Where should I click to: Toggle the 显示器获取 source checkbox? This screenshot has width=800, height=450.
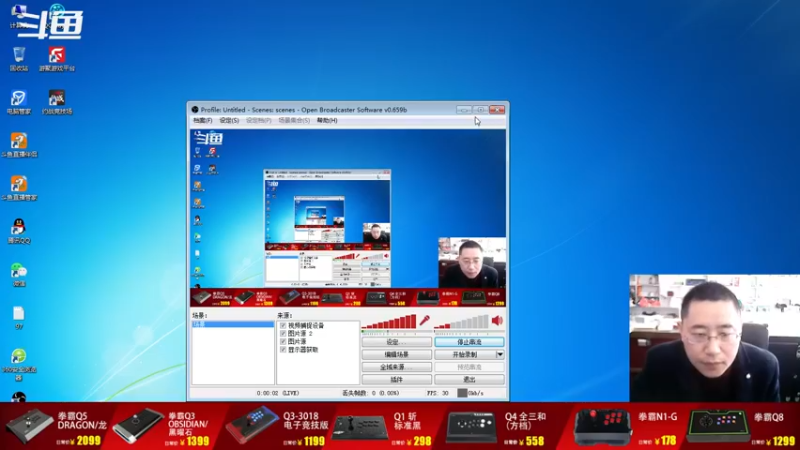click(283, 349)
